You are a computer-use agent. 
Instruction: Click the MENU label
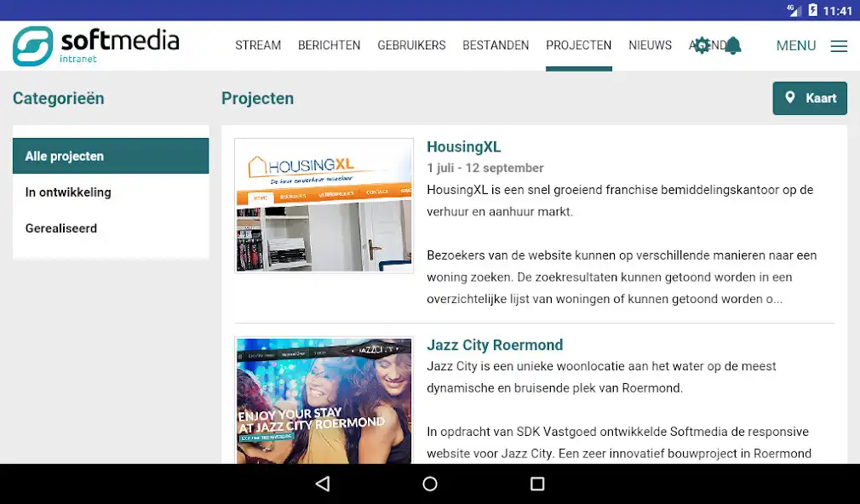coord(796,46)
